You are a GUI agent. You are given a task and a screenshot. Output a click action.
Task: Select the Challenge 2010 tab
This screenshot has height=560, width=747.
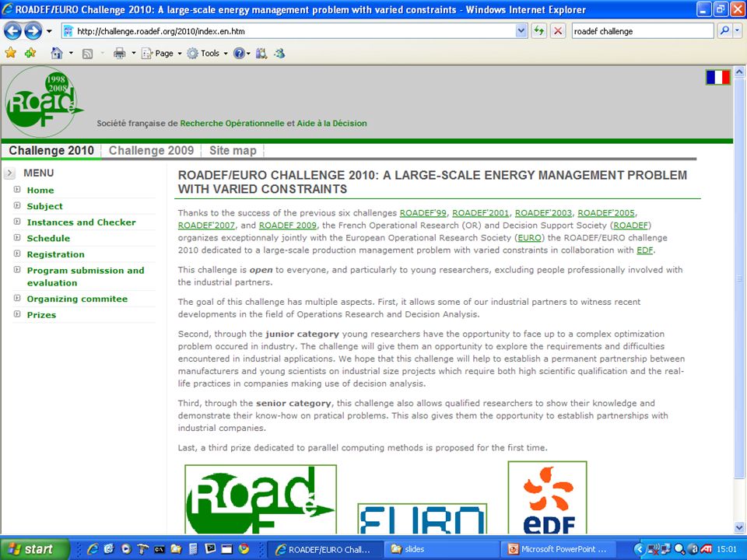pyautogui.click(x=51, y=150)
